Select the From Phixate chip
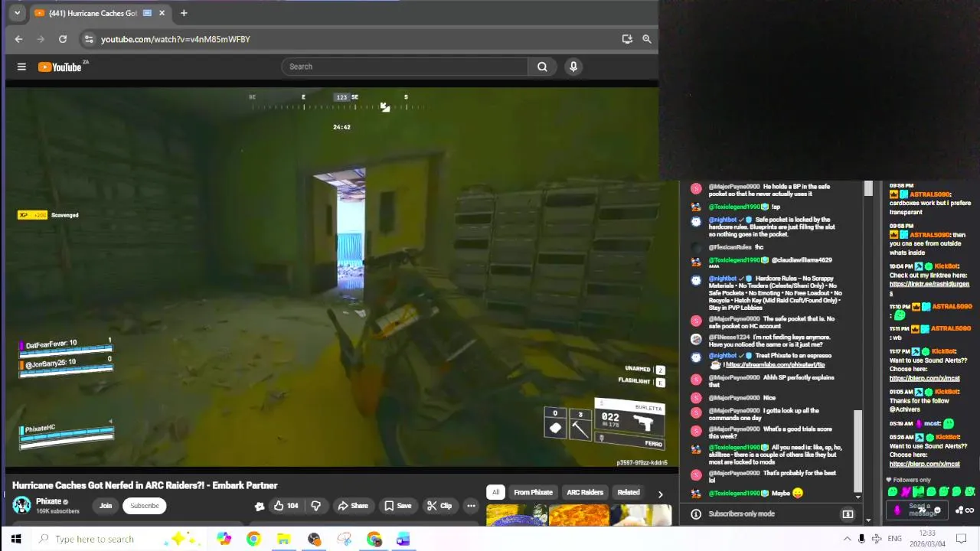 point(533,493)
